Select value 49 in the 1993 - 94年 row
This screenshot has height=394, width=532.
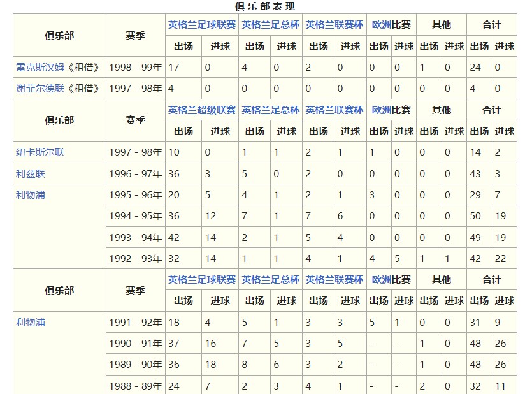coord(475,238)
